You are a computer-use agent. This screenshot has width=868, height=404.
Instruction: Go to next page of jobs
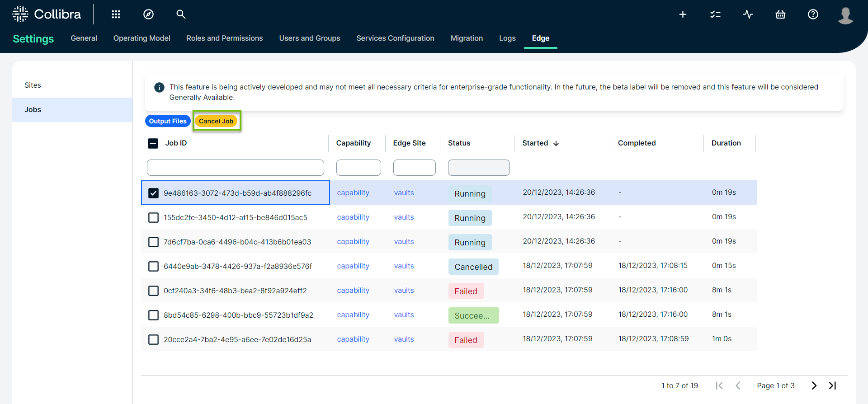[x=814, y=385]
